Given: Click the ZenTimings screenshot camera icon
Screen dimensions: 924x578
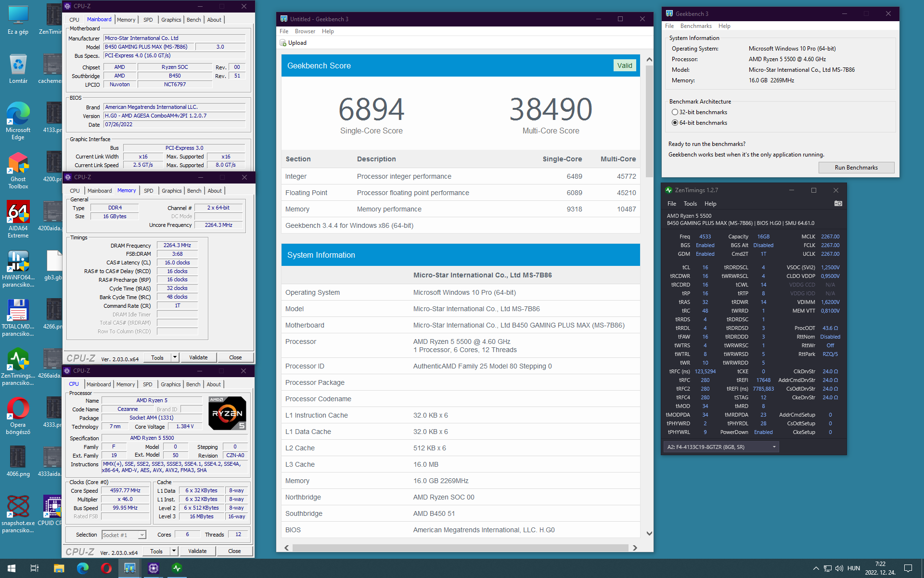Looking at the screenshot, I should (838, 203).
